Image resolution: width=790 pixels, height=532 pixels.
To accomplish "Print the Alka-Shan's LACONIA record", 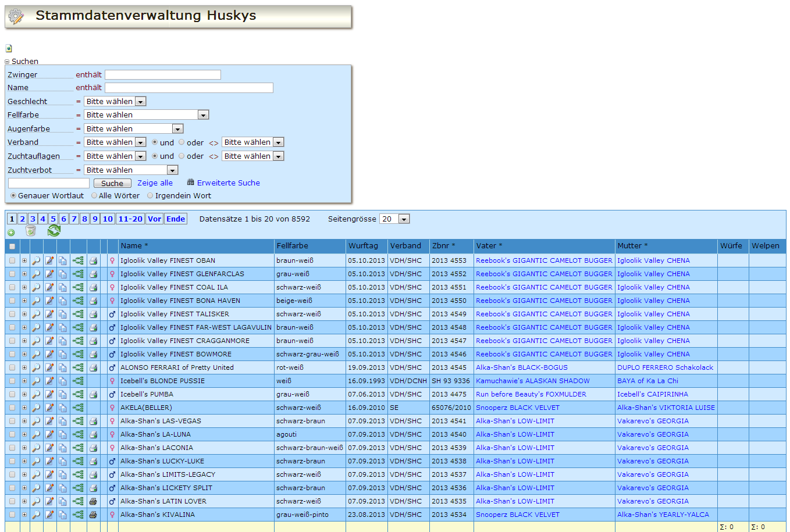I will coord(93,448).
